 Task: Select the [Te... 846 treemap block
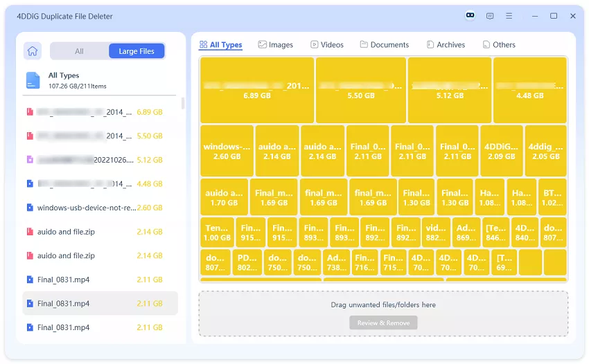(x=496, y=233)
